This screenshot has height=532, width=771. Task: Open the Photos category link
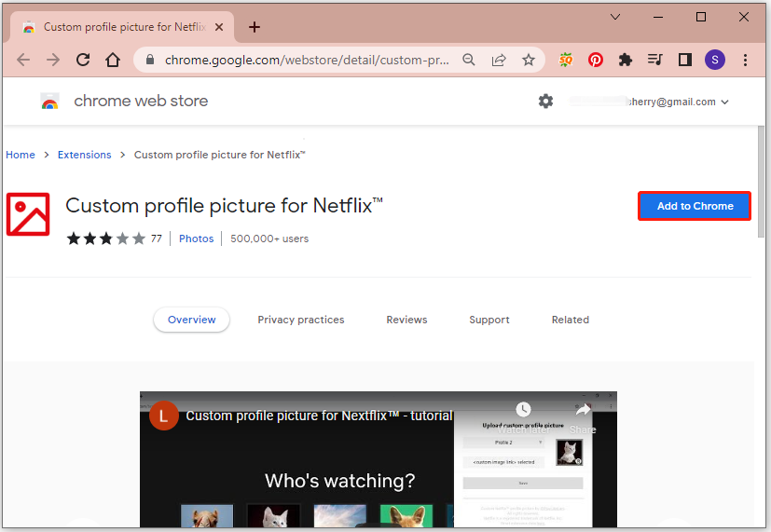coord(196,239)
